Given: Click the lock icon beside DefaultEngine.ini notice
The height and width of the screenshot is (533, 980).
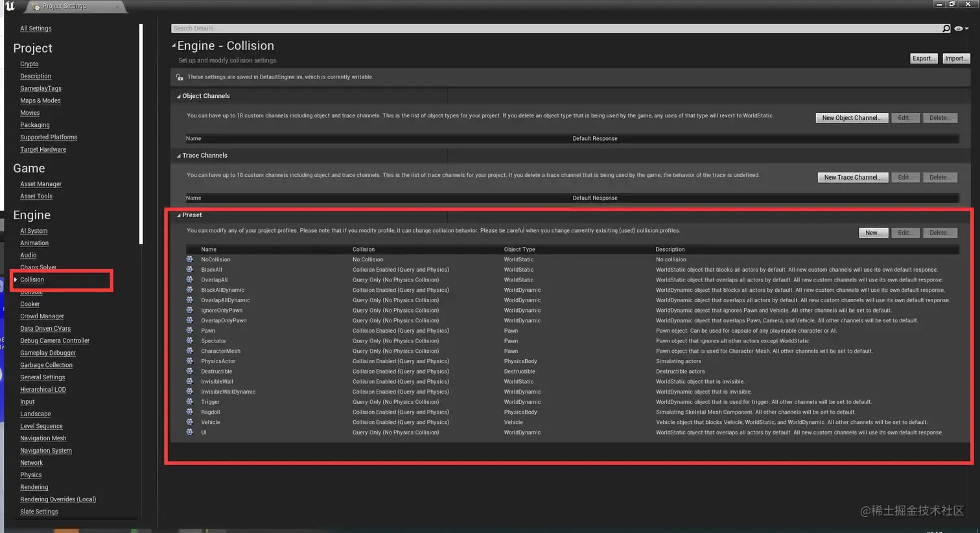Looking at the screenshot, I should coord(180,77).
